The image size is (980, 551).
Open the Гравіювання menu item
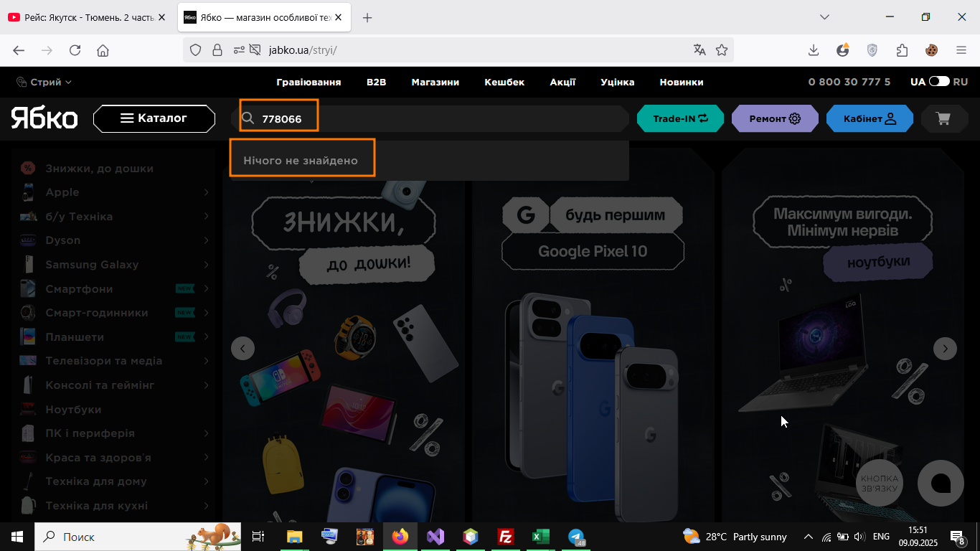308,82
